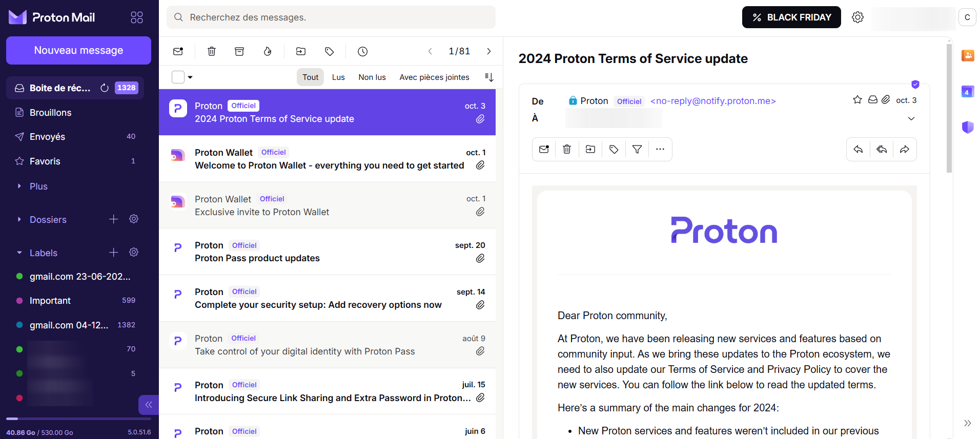Select the Lus filter tab
This screenshot has width=980, height=439.
coord(338,77)
